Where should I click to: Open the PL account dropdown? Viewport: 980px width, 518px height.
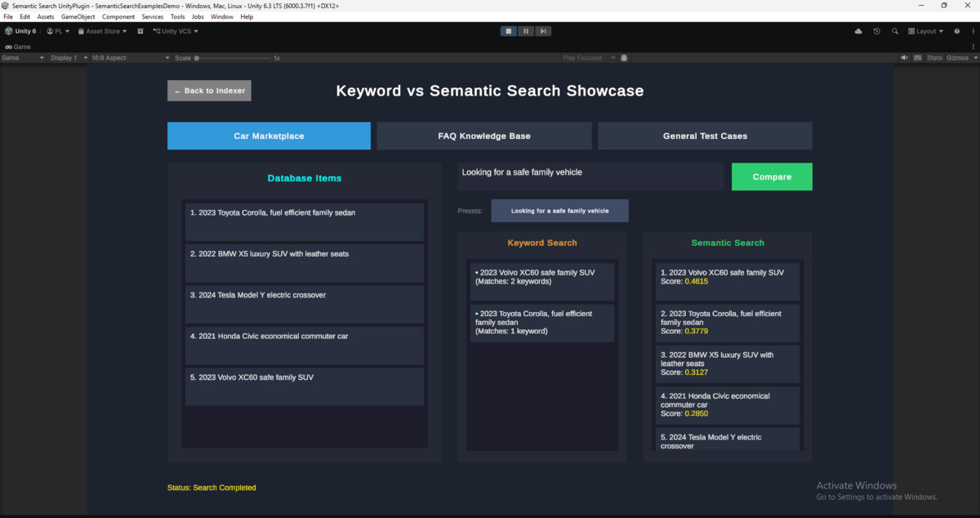tap(58, 31)
